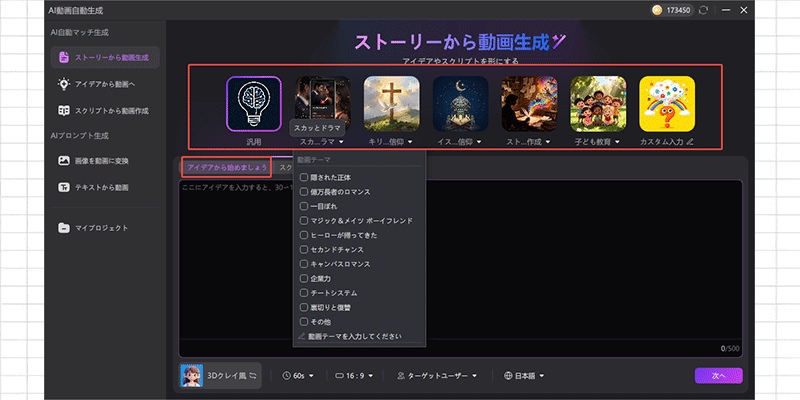Check the セカンドチャンス theme checkbox
The height and width of the screenshot is (400, 800).
click(304, 249)
